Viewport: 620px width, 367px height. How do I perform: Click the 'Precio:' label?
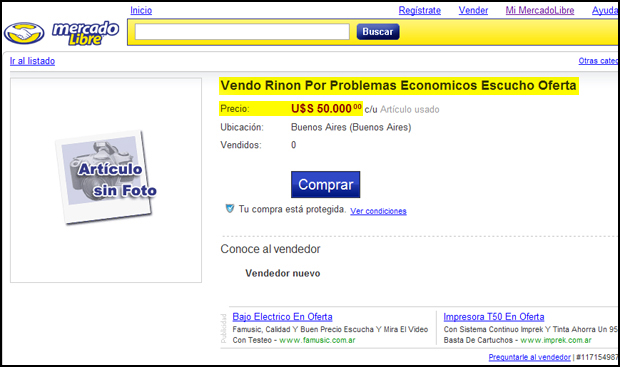235,109
